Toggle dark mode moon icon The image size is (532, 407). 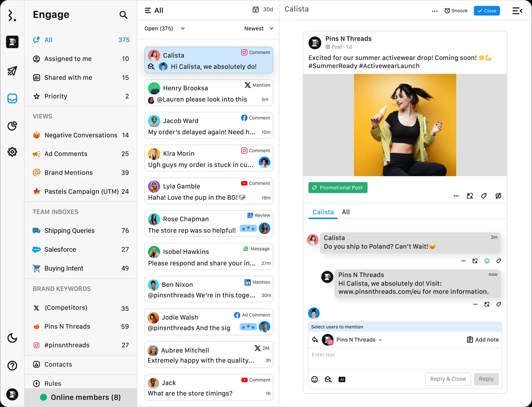click(12, 338)
